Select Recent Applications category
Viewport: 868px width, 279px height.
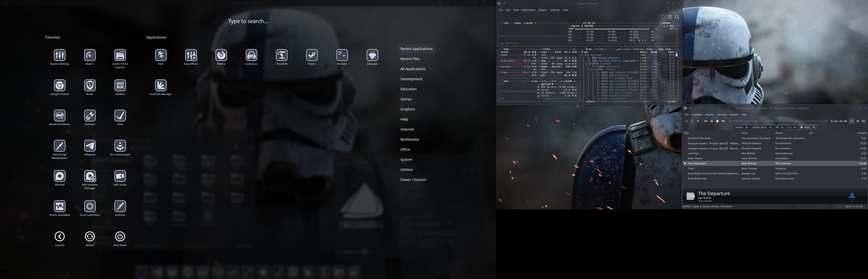tap(416, 49)
